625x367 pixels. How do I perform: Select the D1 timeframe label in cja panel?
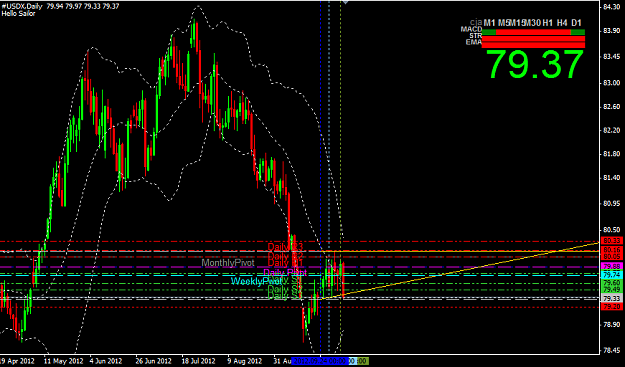[x=576, y=23]
